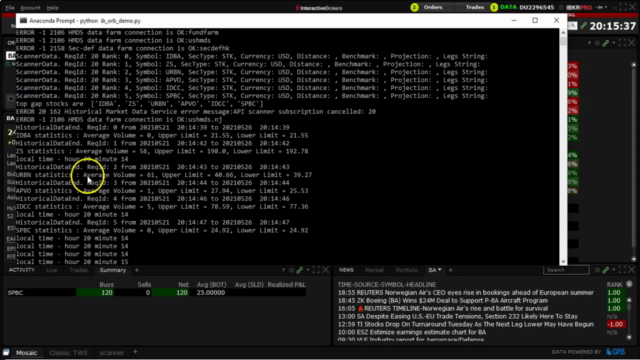Click the News Search input field
The image size is (640, 360).
click(x=566, y=270)
